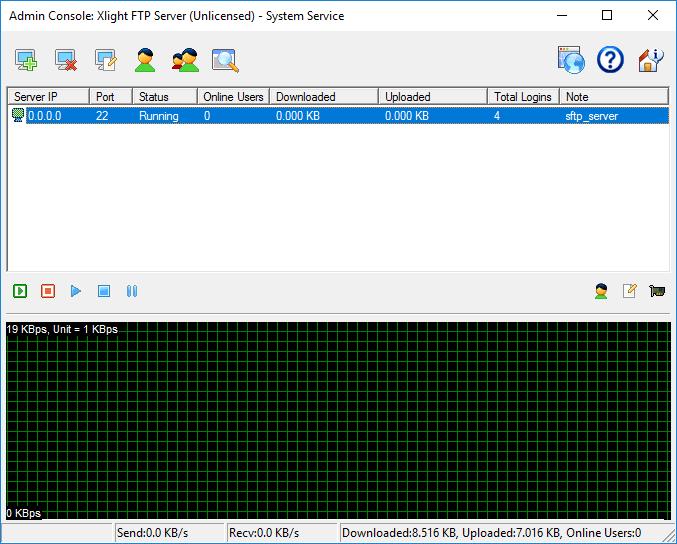
Task: Click the magnifier log viewer icon
Action: [x=226, y=61]
